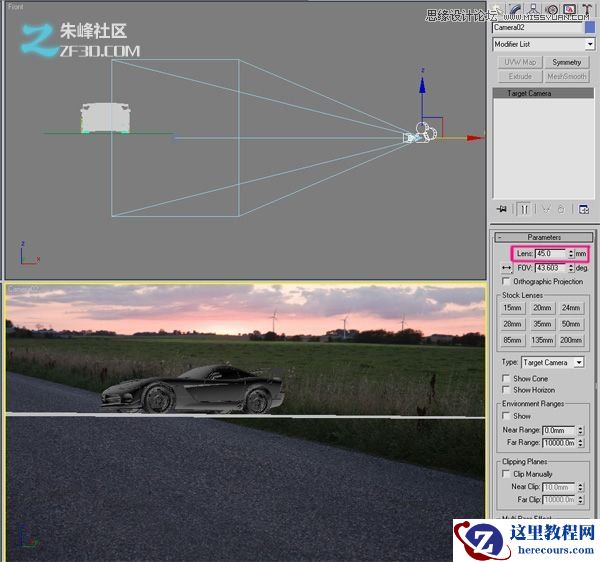Toggle Show End Result button
Screen dimensions: 600x562
coord(524,209)
